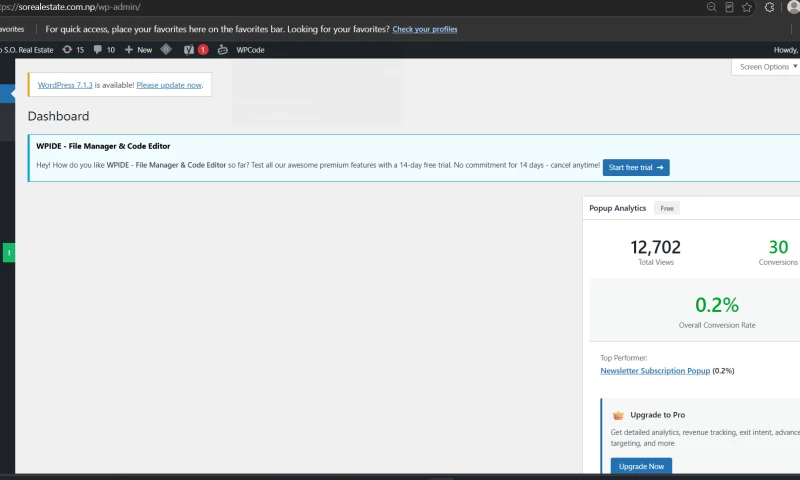Open the diamond-shaped plugin icon in admin bar
Image resolution: width=800 pixels, height=480 pixels.
click(x=166, y=49)
